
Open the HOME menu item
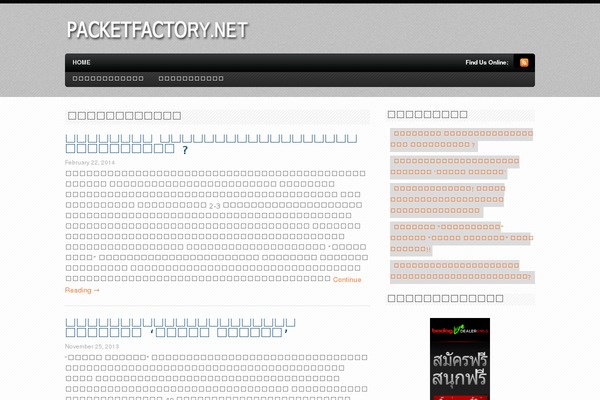(x=82, y=62)
